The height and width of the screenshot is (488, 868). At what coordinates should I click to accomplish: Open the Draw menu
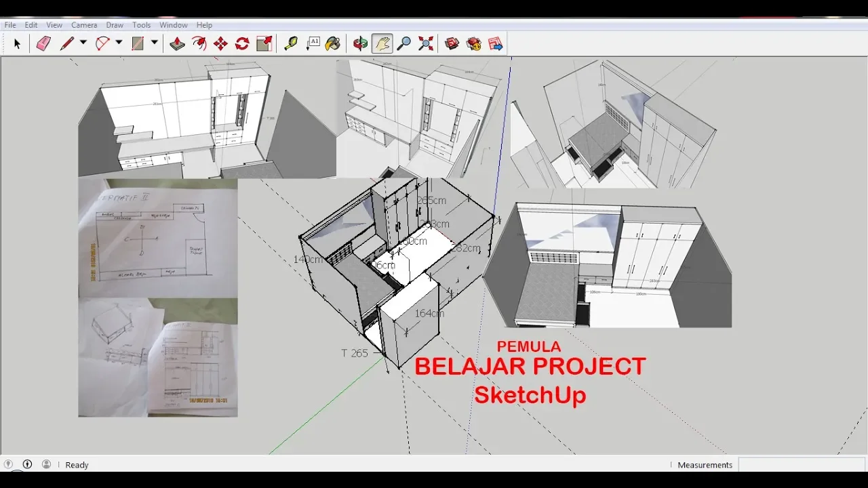pos(115,25)
